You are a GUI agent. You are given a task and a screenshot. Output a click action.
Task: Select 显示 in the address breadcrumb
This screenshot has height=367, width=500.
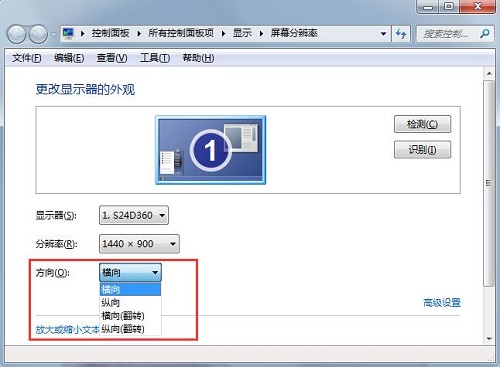pyautogui.click(x=242, y=33)
